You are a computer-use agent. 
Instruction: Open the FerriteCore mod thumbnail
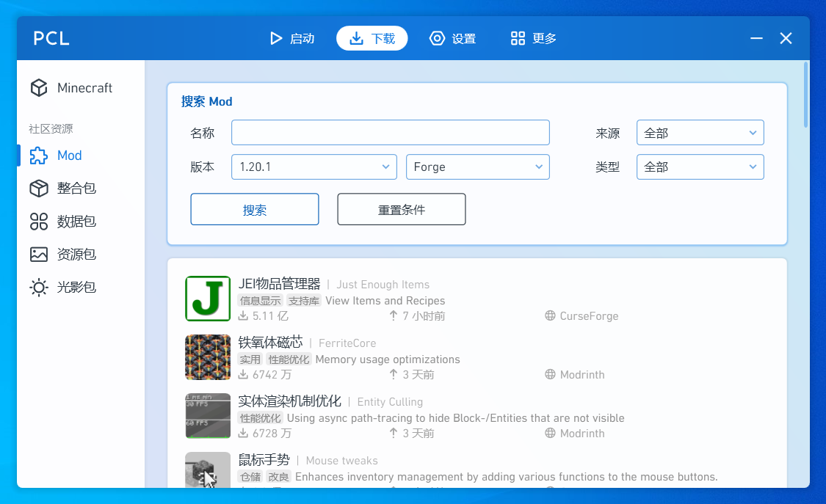[208, 357]
